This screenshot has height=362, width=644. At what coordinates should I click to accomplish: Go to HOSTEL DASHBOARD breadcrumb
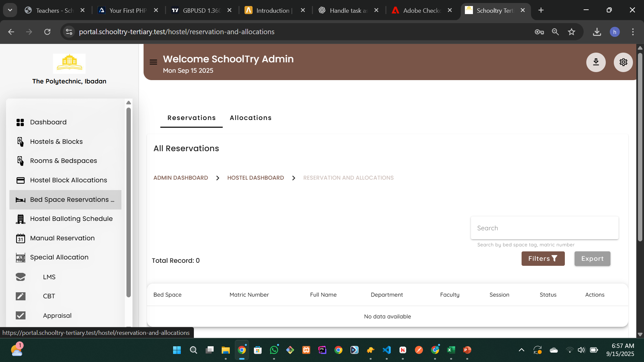256,178
